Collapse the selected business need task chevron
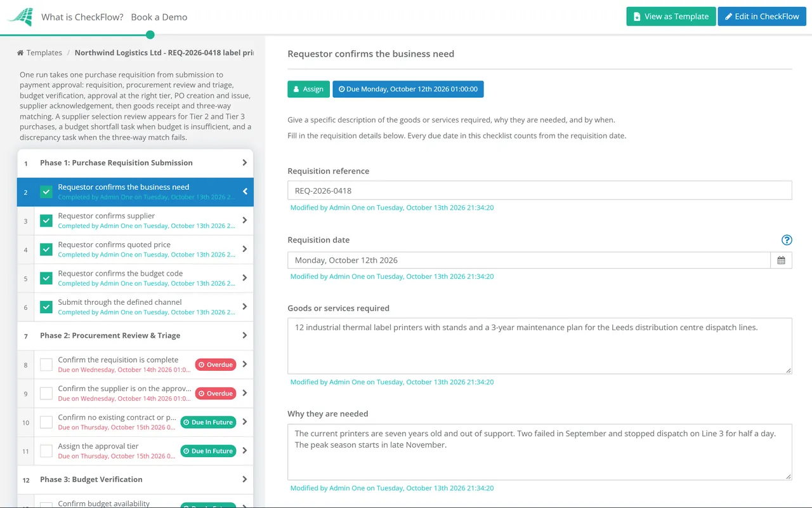Viewport: 812px width, 508px height. [x=245, y=192]
